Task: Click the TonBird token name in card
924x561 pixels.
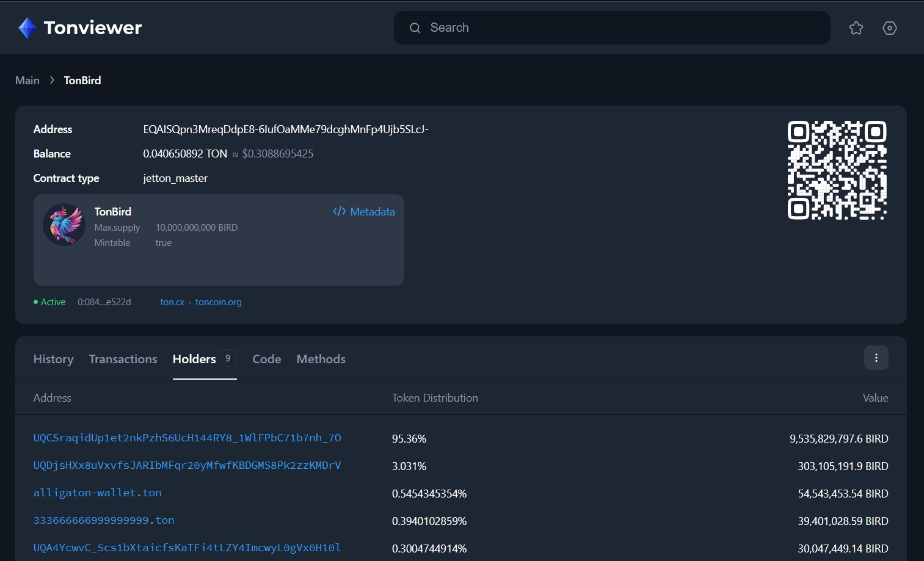Action: pos(113,212)
